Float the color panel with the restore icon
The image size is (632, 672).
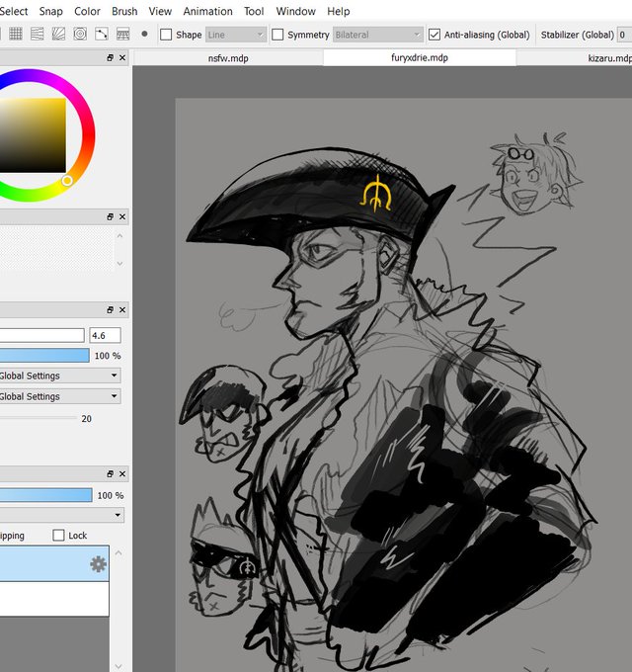pyautogui.click(x=110, y=57)
